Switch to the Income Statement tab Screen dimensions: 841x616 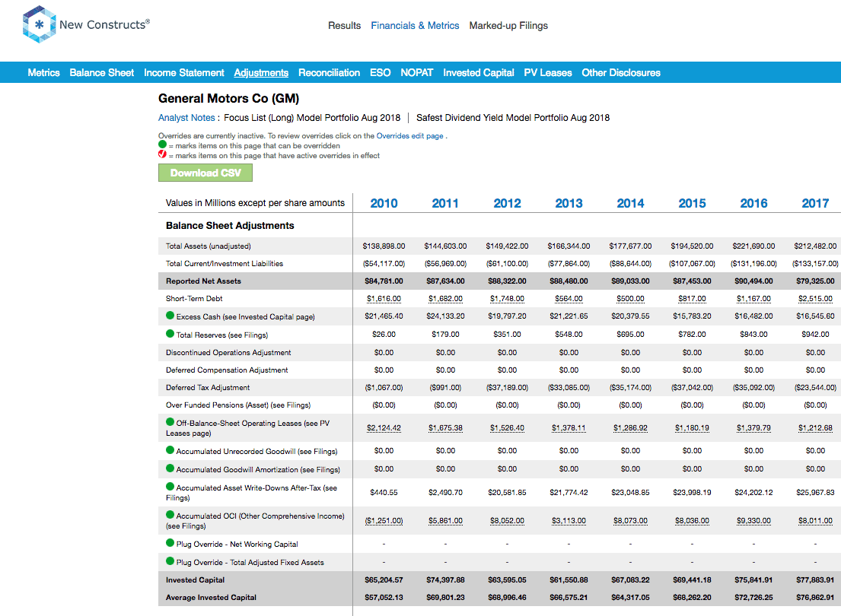pyautogui.click(x=184, y=73)
